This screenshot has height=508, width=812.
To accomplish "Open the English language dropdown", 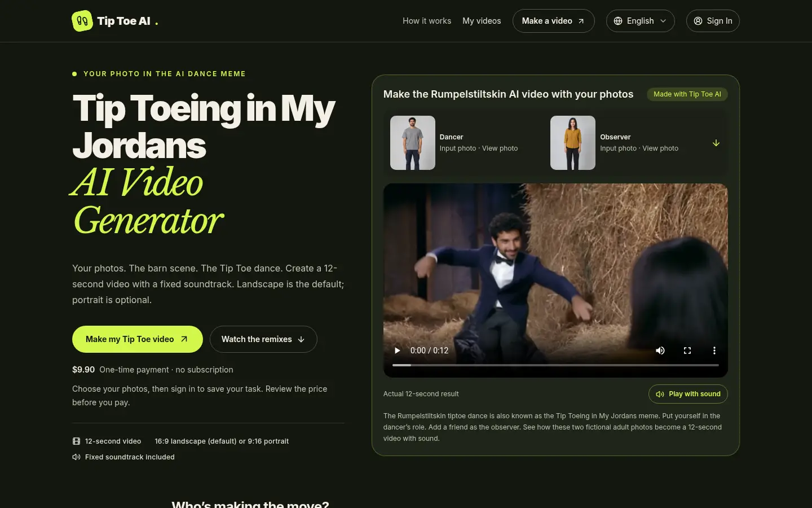I will 640,21.
